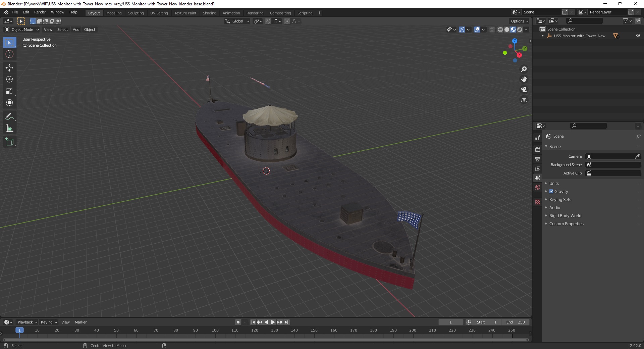Click the zoom viewport magnifier icon
644x349 pixels.
tap(524, 69)
